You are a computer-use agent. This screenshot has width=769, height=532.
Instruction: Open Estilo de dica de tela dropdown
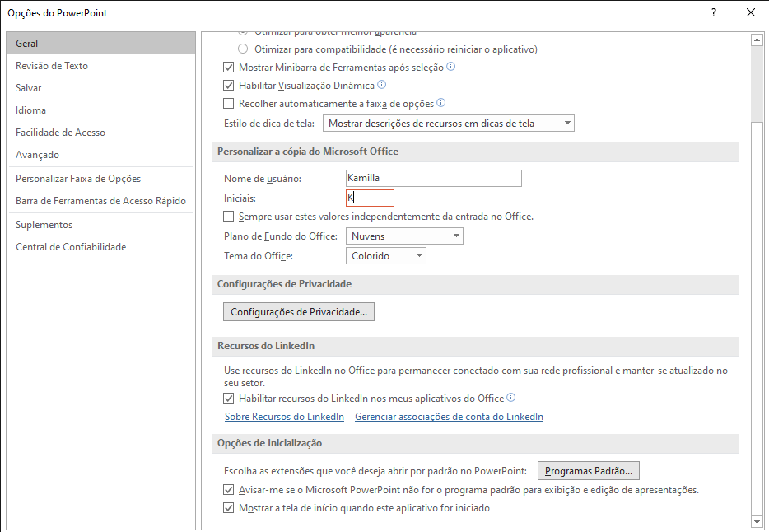448,123
